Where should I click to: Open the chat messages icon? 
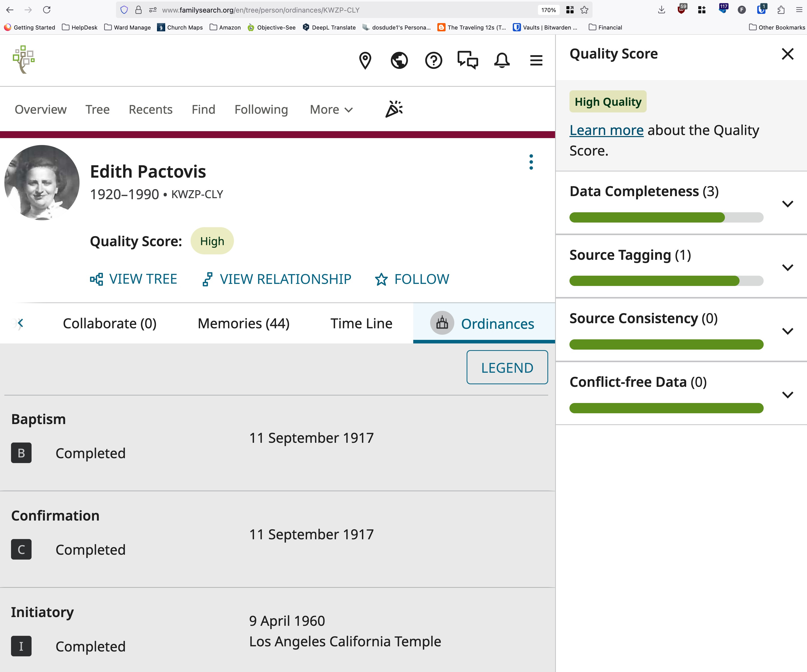click(467, 60)
